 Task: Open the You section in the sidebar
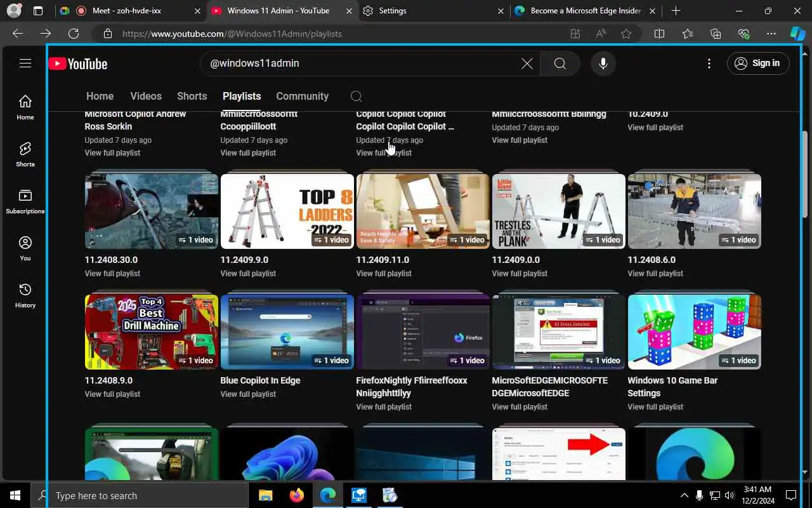coord(25,248)
